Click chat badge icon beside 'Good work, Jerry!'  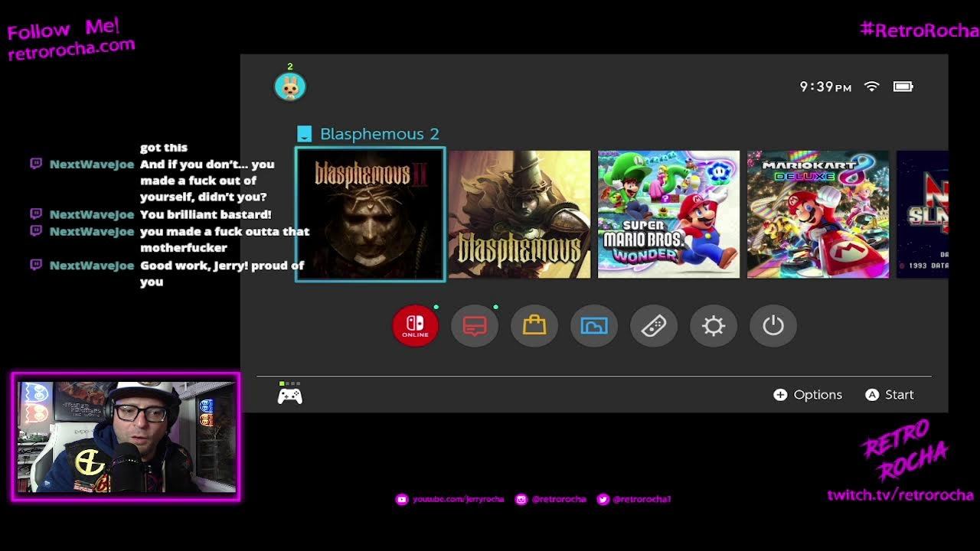(36, 265)
